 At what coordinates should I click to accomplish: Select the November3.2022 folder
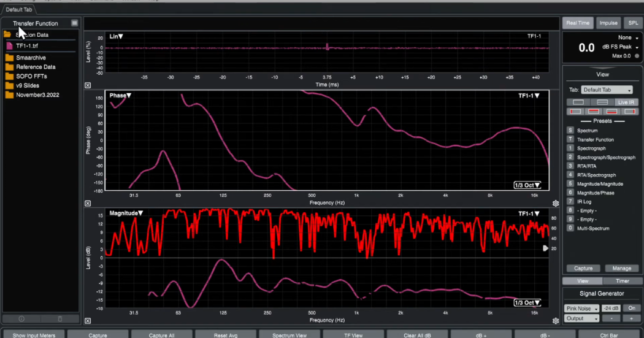[37, 95]
